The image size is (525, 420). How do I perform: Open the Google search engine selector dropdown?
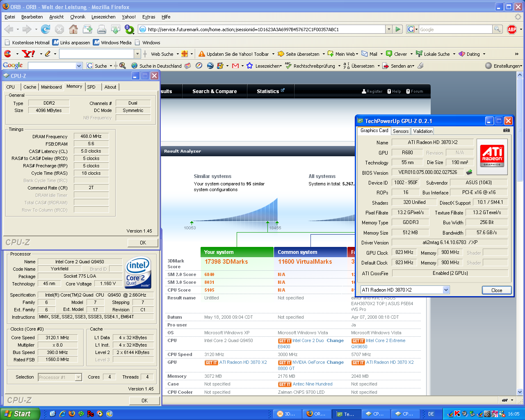pos(412,29)
